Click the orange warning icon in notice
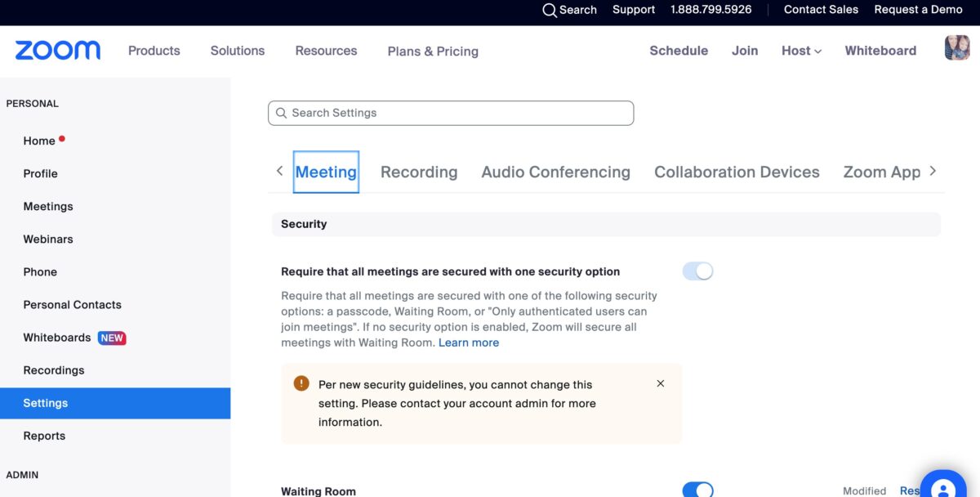 [301, 383]
